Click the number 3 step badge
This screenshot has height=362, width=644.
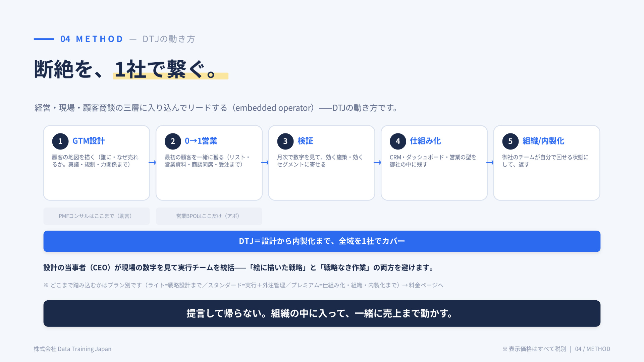click(x=285, y=141)
